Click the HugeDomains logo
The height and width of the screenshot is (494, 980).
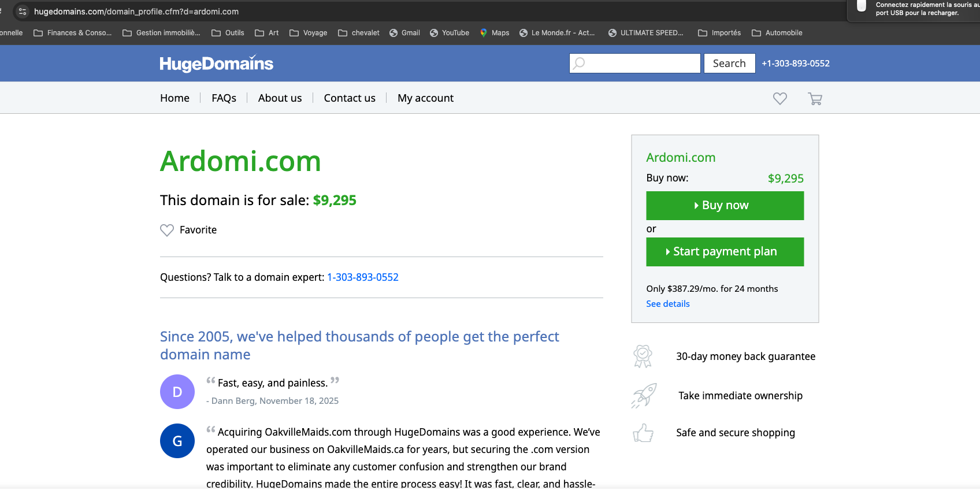pyautogui.click(x=216, y=64)
